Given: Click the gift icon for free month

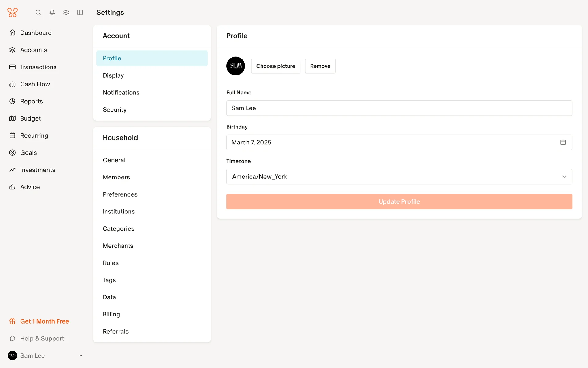Looking at the screenshot, I should coord(13,321).
